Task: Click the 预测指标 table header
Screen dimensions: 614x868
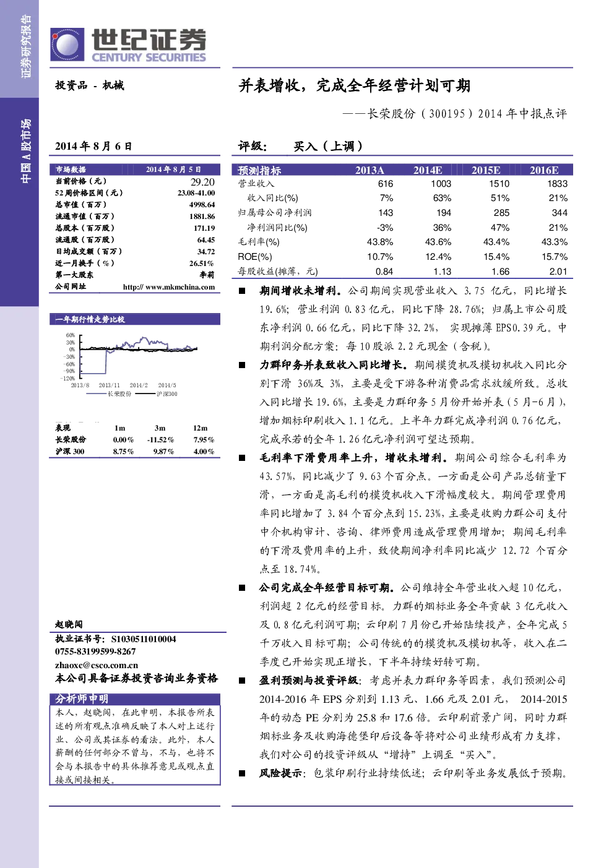Action: click(x=259, y=170)
